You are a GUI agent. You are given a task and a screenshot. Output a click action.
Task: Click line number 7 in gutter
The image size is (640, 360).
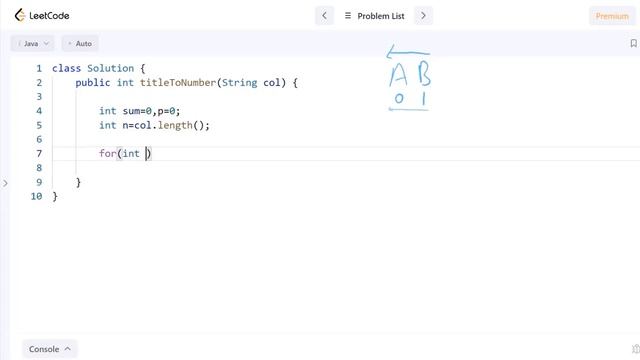click(39, 153)
